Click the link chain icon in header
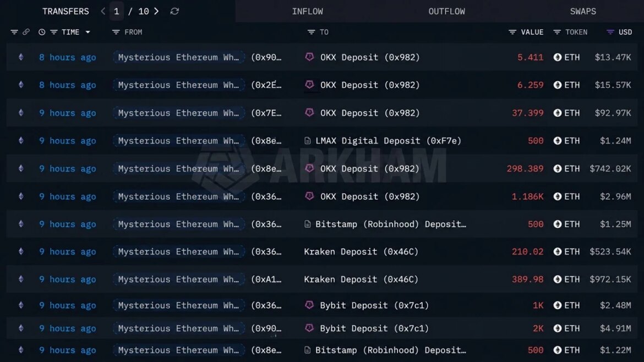 26,32
